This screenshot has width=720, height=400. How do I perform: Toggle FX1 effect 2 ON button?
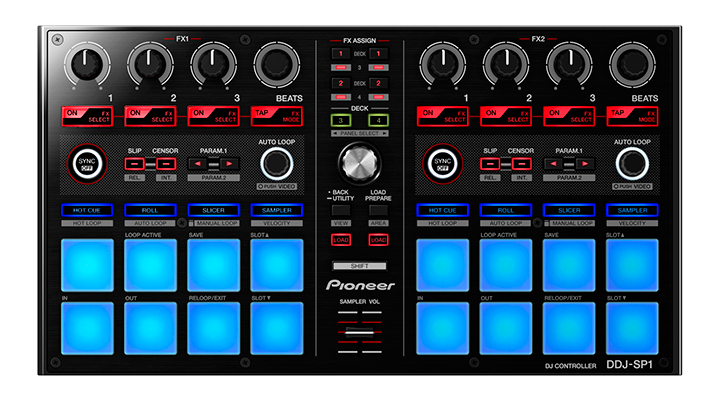tap(150, 116)
